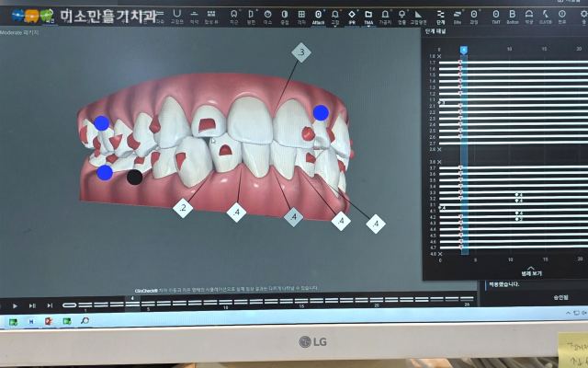Select the Button tool
The height and width of the screenshot is (368, 588).
point(513,16)
